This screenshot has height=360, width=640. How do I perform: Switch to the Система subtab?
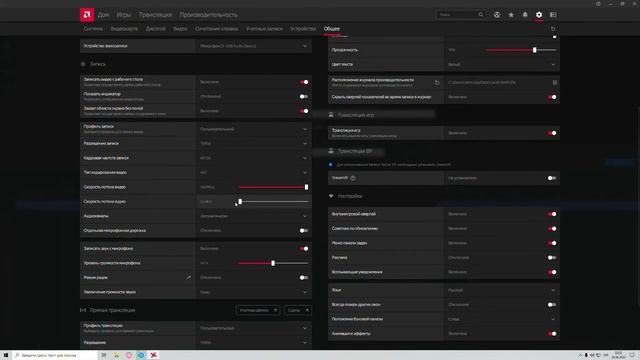93,29
